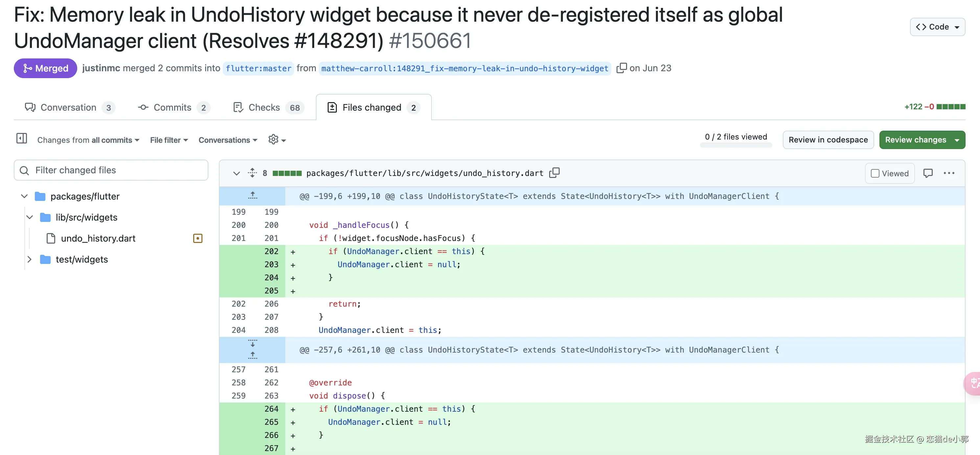
Task: Open the flutter:master branch link
Action: pos(258,68)
